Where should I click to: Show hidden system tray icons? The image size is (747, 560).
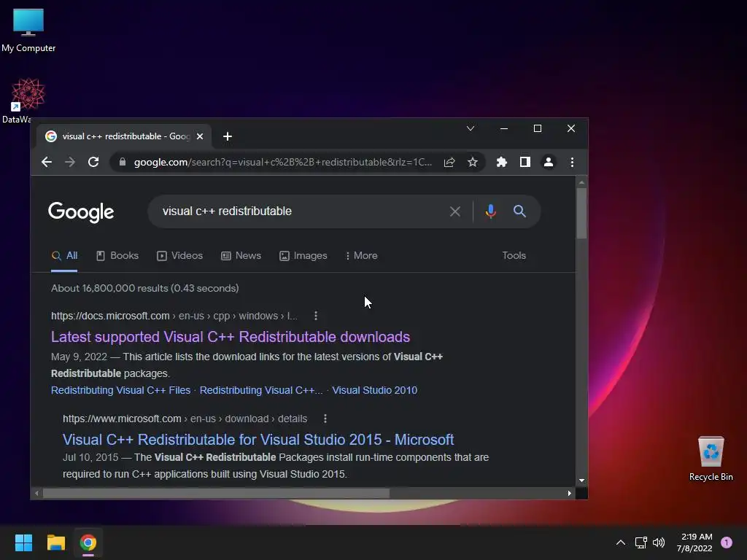tap(621, 542)
